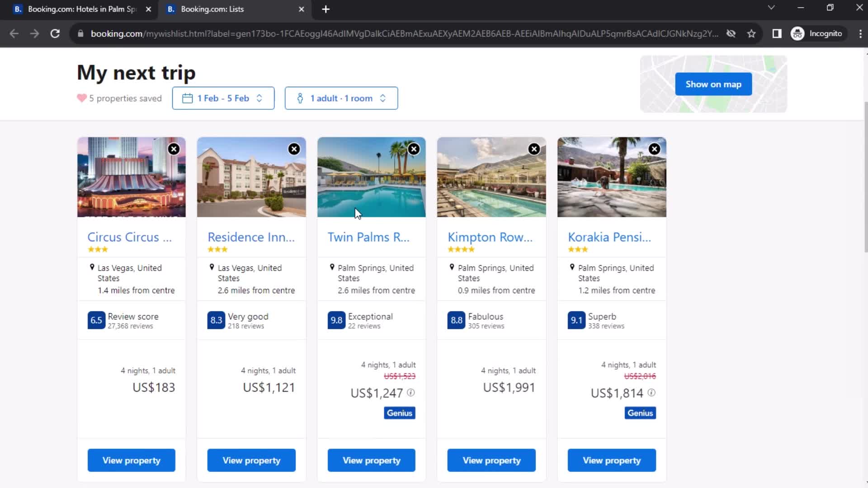Reload the page with browser refresh icon
The image size is (868, 488).
55,33
